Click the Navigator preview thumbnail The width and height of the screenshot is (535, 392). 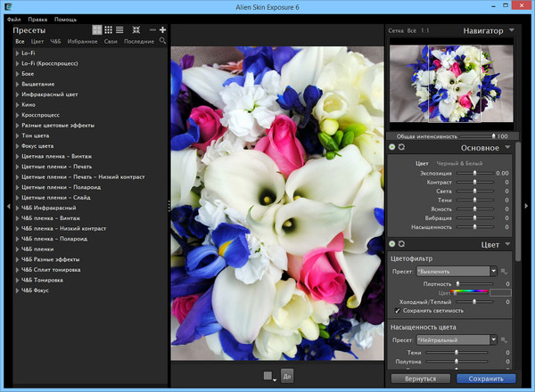[450, 84]
